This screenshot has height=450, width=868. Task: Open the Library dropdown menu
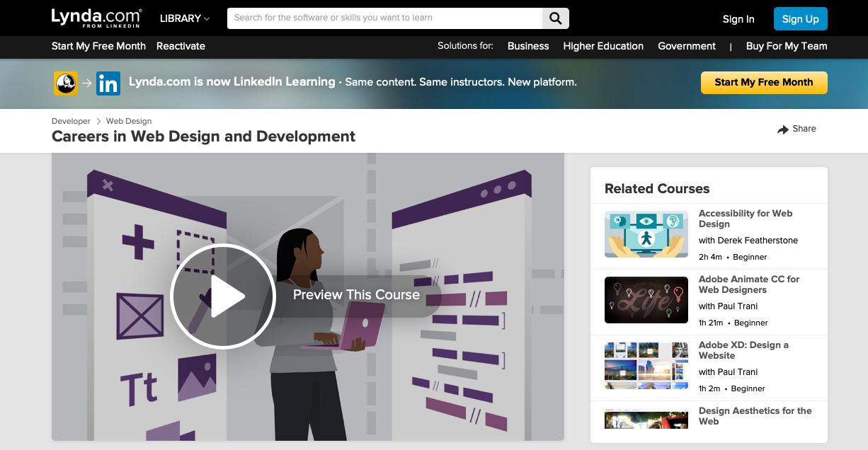click(185, 18)
